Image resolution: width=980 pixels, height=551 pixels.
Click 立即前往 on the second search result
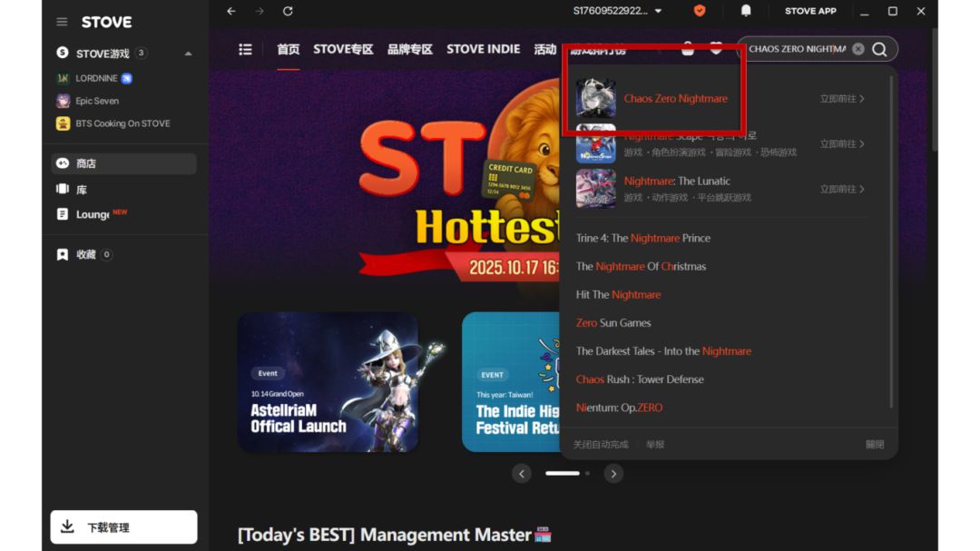point(842,143)
